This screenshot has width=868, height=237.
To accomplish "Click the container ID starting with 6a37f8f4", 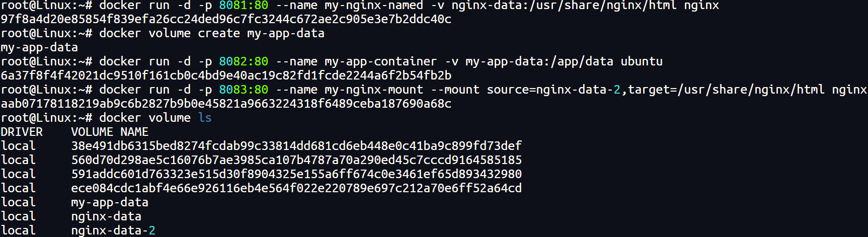I will 226,75.
